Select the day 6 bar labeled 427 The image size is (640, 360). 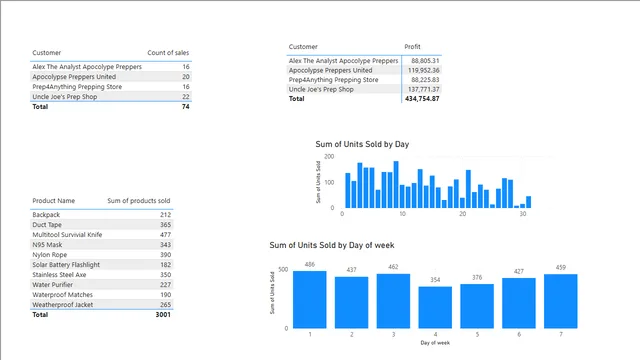[x=519, y=303]
